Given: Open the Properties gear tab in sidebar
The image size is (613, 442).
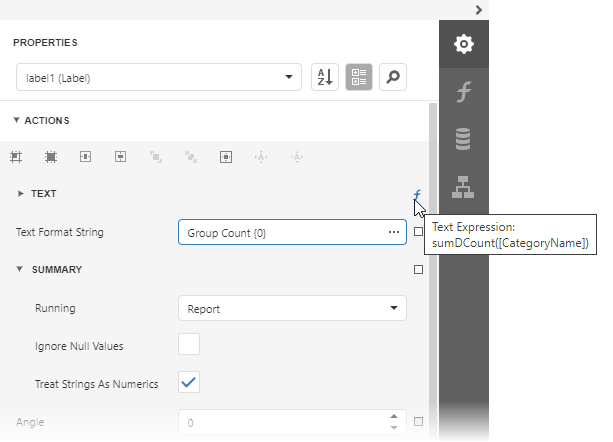Looking at the screenshot, I should point(463,44).
